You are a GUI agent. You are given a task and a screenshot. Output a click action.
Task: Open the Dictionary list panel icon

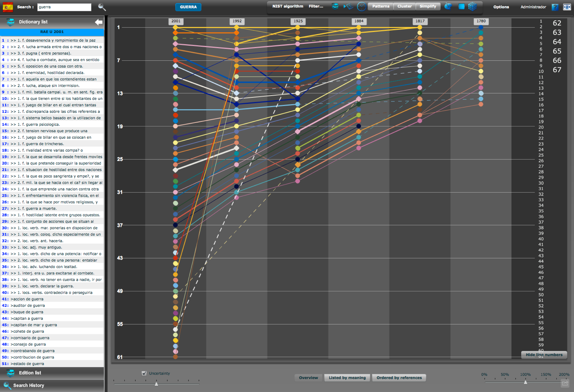10,22
